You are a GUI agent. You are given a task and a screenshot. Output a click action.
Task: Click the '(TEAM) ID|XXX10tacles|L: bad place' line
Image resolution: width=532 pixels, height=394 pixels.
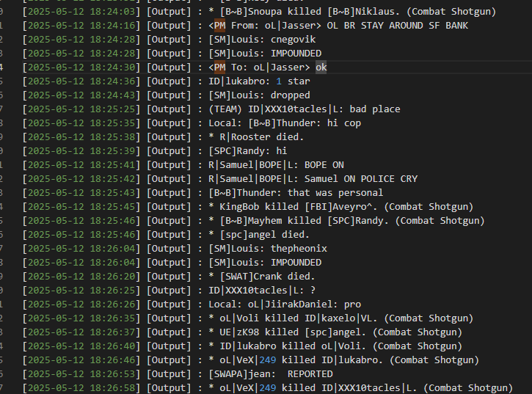click(211, 109)
